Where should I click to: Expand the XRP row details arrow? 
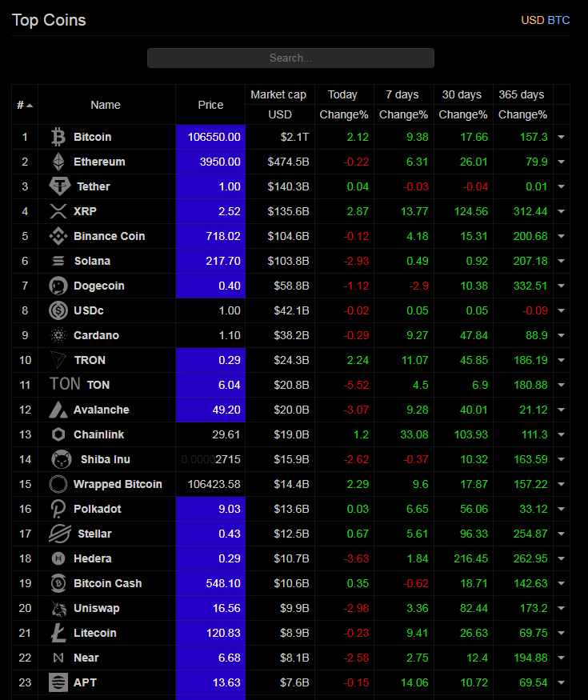[562, 211]
